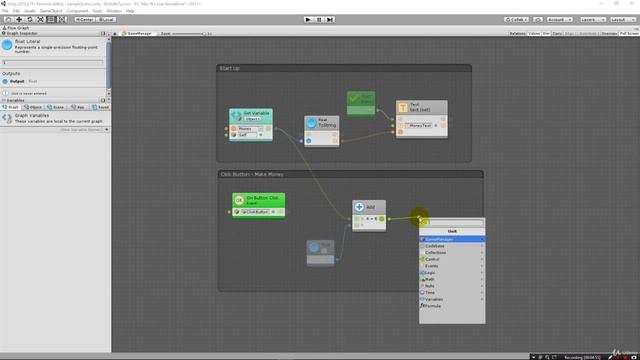Select the Scale tool
This screenshot has width=640, height=360.
(x=40, y=19)
